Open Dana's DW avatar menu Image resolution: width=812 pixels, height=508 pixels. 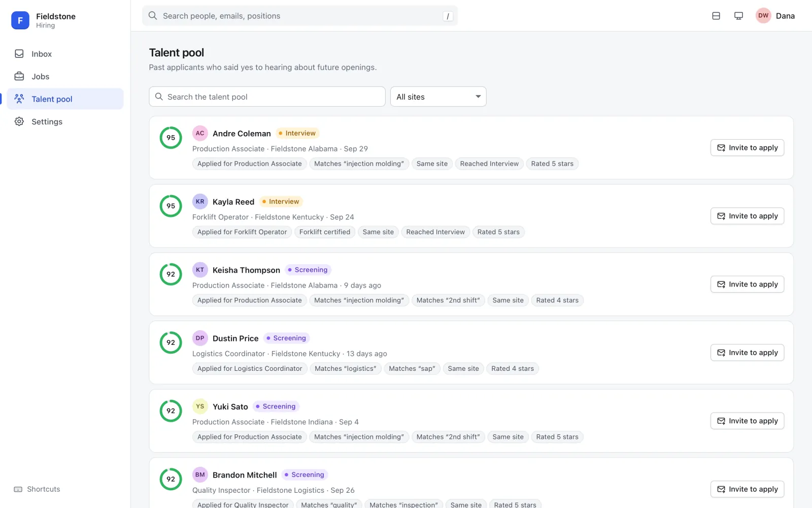(x=763, y=16)
